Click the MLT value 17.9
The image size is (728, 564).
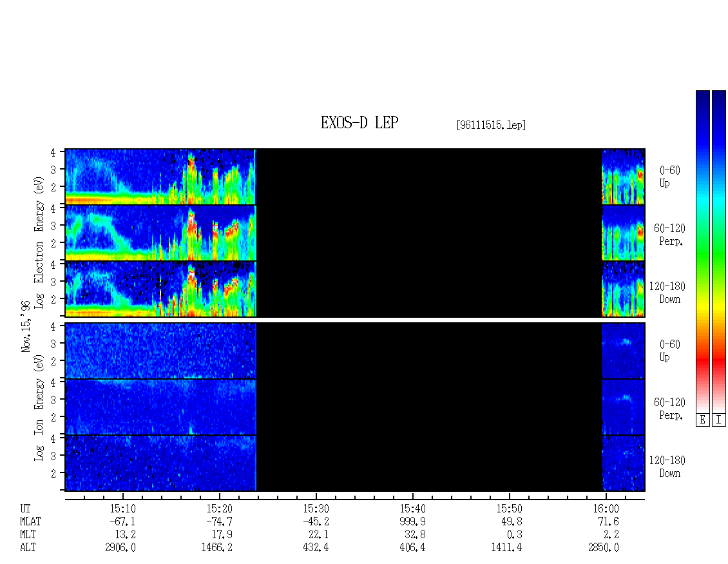[222, 535]
